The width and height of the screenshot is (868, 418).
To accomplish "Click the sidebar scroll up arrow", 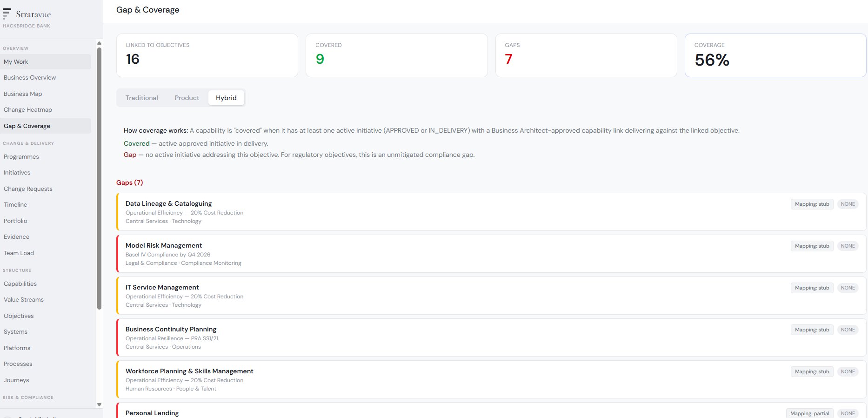I will [x=99, y=43].
